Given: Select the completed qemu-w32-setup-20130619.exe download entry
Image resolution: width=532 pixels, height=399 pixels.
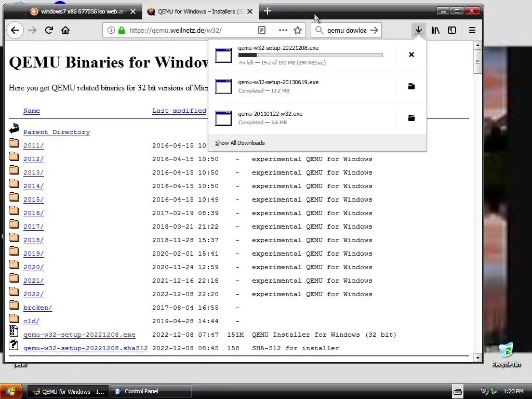Looking at the screenshot, I should click(302, 86).
